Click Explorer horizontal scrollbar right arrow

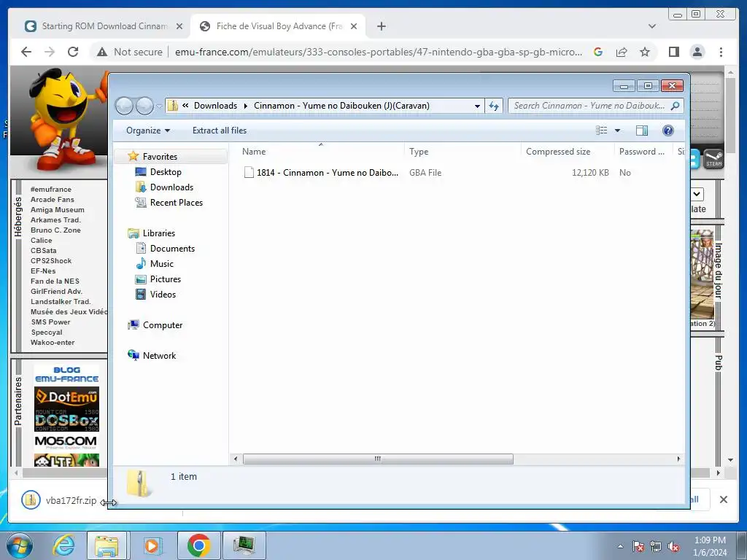(678, 459)
